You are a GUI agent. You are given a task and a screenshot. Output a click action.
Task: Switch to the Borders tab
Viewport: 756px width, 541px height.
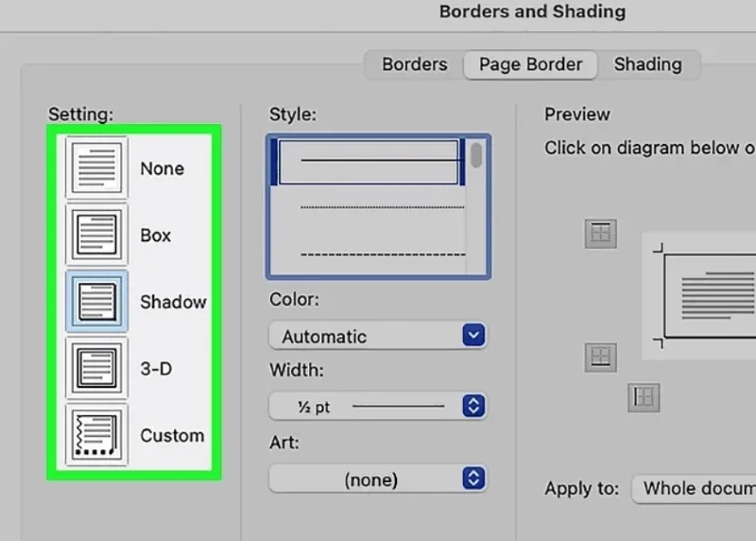415,64
